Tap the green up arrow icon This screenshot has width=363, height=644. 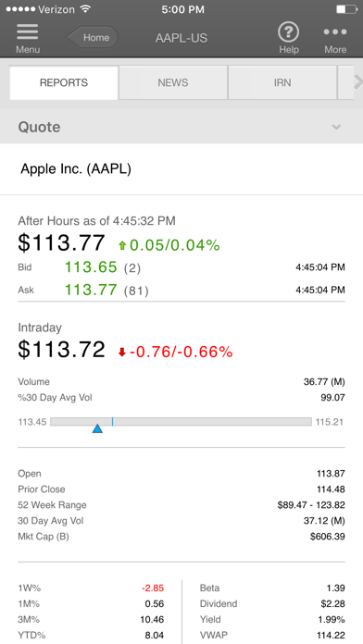(122, 245)
